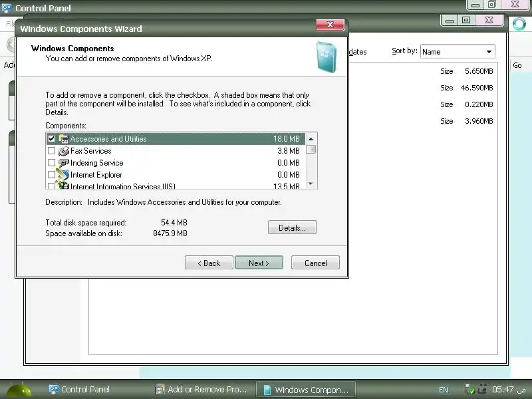Click the Control Panel title bar icon
Screen dimensions: 532x399
click(x=7, y=7)
